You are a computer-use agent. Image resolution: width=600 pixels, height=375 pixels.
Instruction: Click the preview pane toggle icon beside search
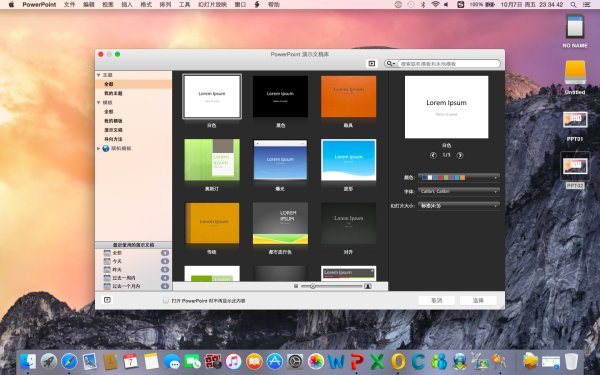pyautogui.click(x=372, y=64)
